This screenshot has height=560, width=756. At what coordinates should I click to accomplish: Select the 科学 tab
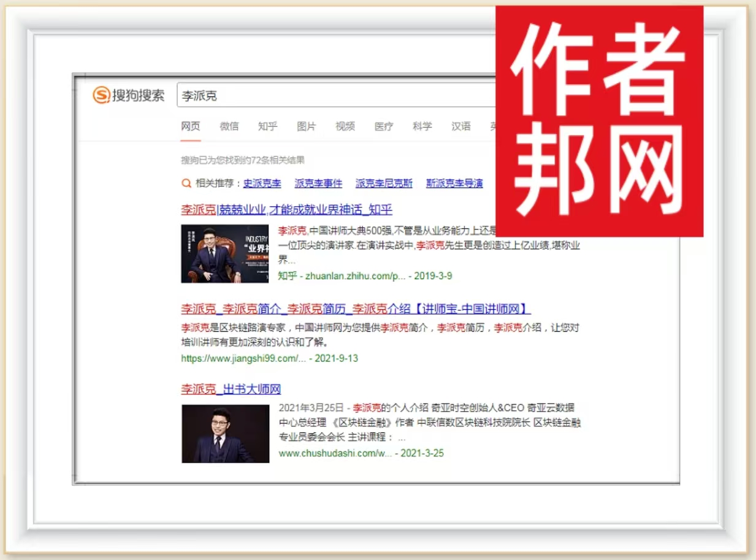pyautogui.click(x=422, y=126)
